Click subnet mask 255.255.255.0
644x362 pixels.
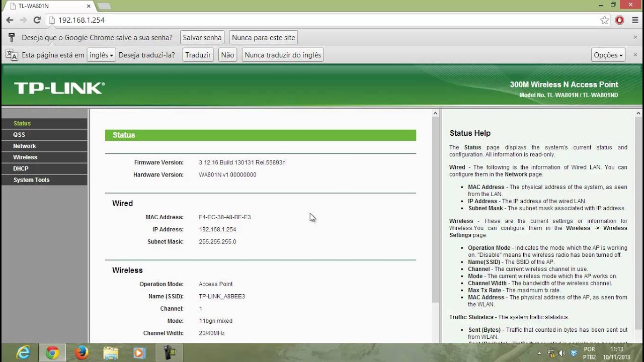click(x=217, y=241)
